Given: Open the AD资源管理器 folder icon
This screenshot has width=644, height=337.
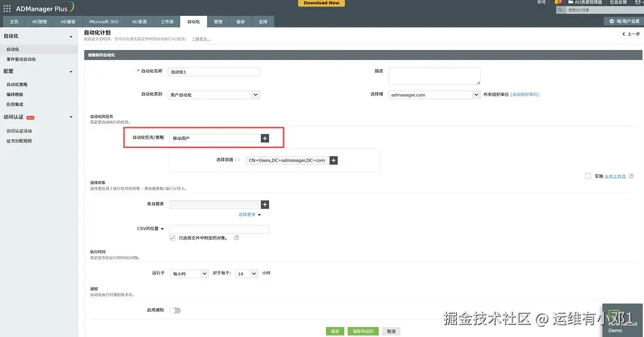Looking at the screenshot, I should click(571, 2).
